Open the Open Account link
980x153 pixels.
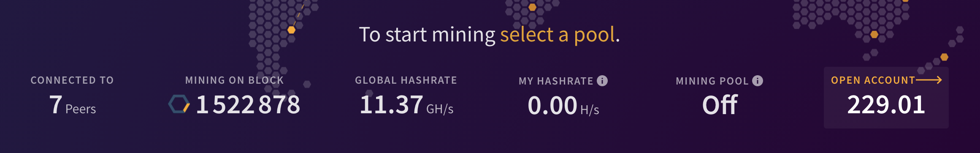coord(873,80)
